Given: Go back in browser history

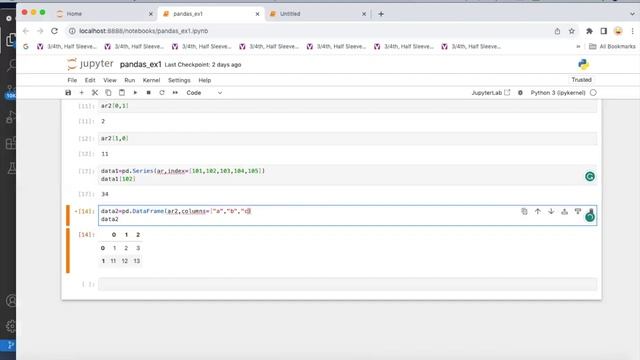Looking at the screenshot, I should pos(26,31).
